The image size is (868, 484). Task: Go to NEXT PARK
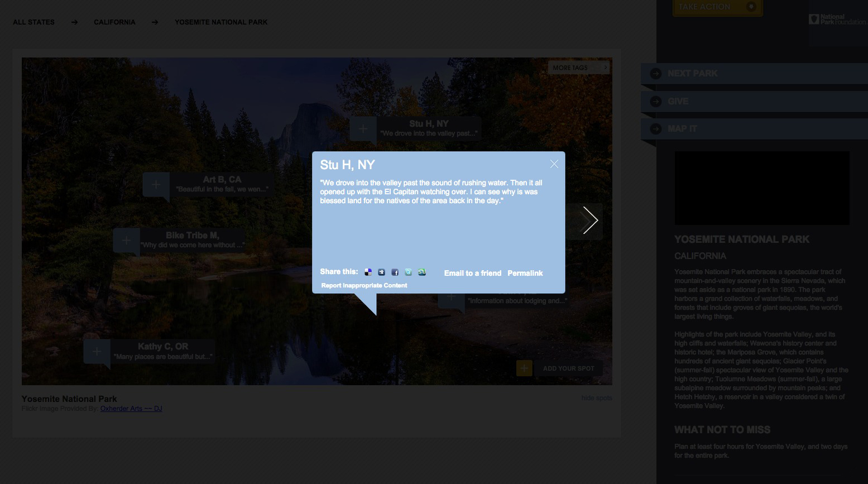[754, 74]
